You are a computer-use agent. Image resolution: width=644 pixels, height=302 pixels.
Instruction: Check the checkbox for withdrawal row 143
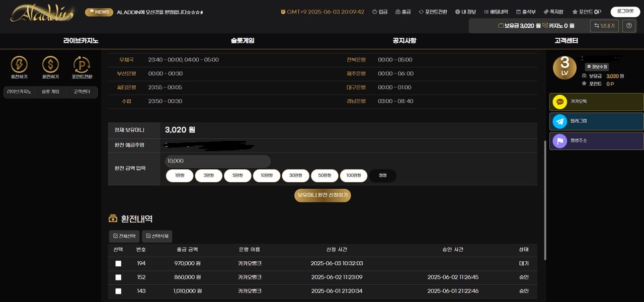118,291
